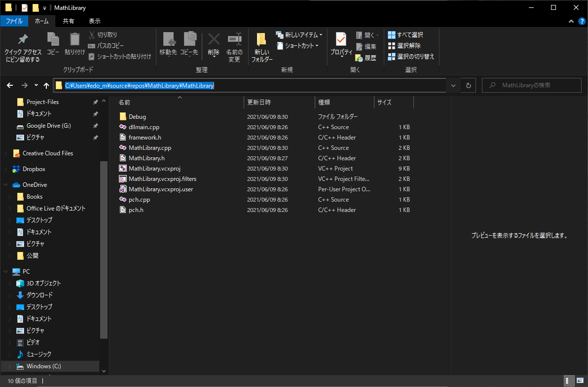Click the Edit (編集) ribbon button
588x387 pixels.
[x=366, y=46]
